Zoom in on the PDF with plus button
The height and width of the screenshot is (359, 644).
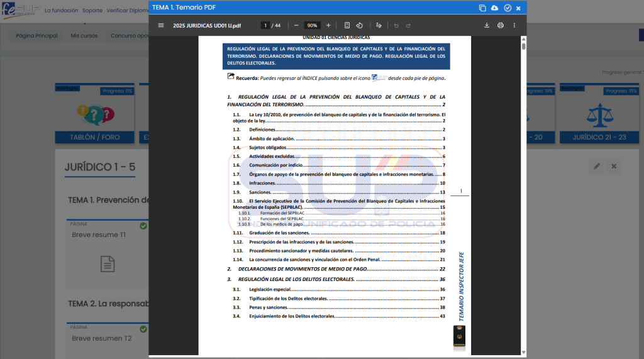[328, 25]
